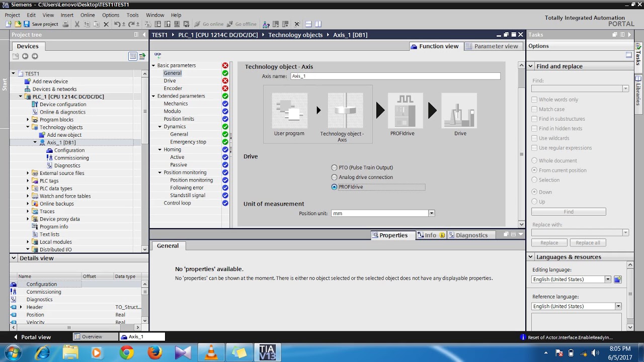Collapse the Details view panel
Screen dimensions: 644x362
(x=13, y=258)
